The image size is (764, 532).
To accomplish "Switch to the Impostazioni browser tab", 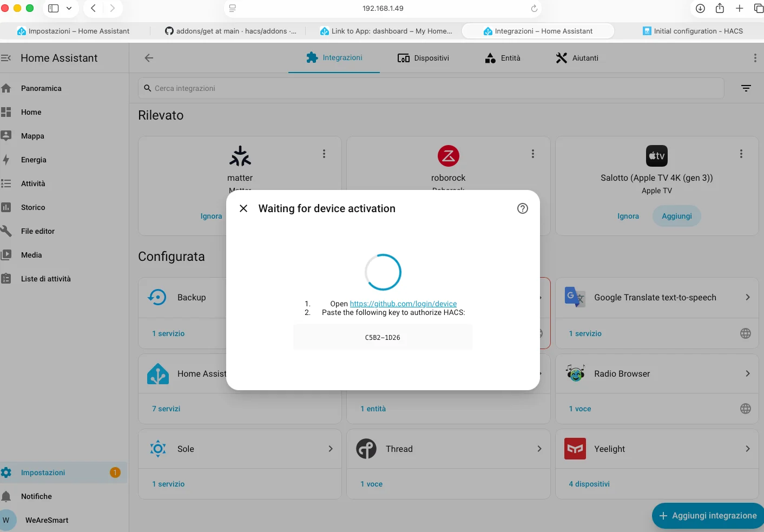I will click(74, 31).
